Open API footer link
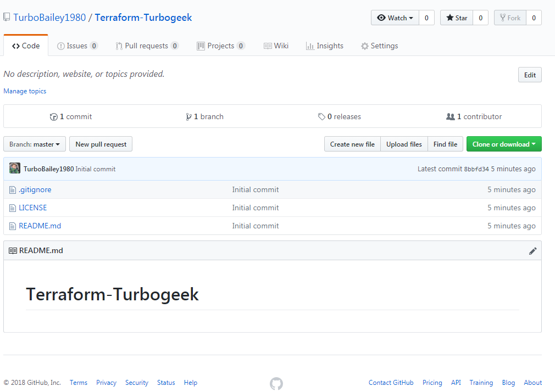The height and width of the screenshot is (392, 555). pyautogui.click(x=456, y=383)
